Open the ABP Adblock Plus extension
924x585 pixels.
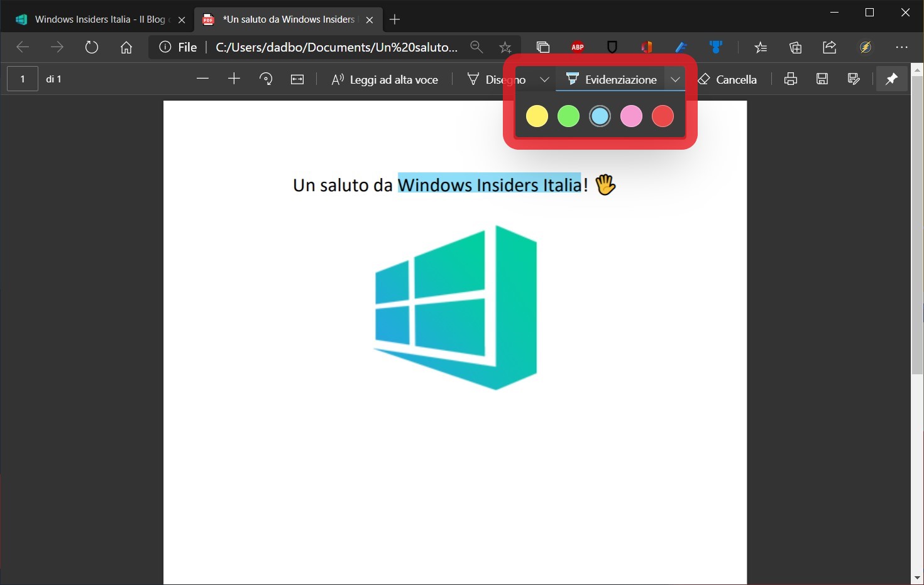pyautogui.click(x=578, y=47)
